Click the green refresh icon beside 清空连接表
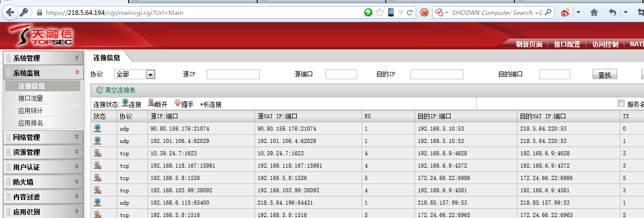644x218 pixels. 99,90
